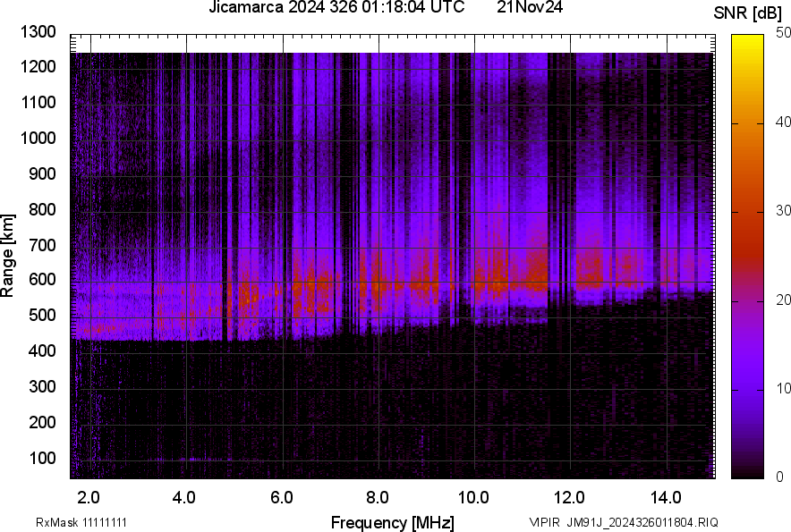The width and height of the screenshot is (791, 532).
Task: Select the 30 tick on the colorbar
Action: coord(784,210)
